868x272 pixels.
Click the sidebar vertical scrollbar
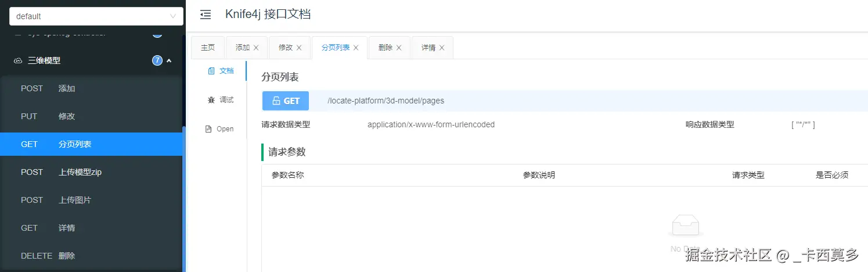pos(184,199)
